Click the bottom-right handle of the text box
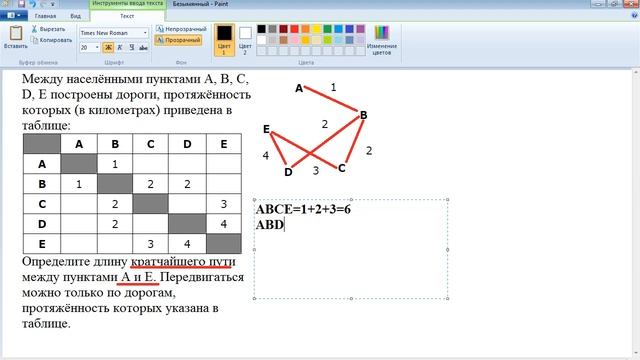The height and width of the screenshot is (360, 640). [x=448, y=298]
